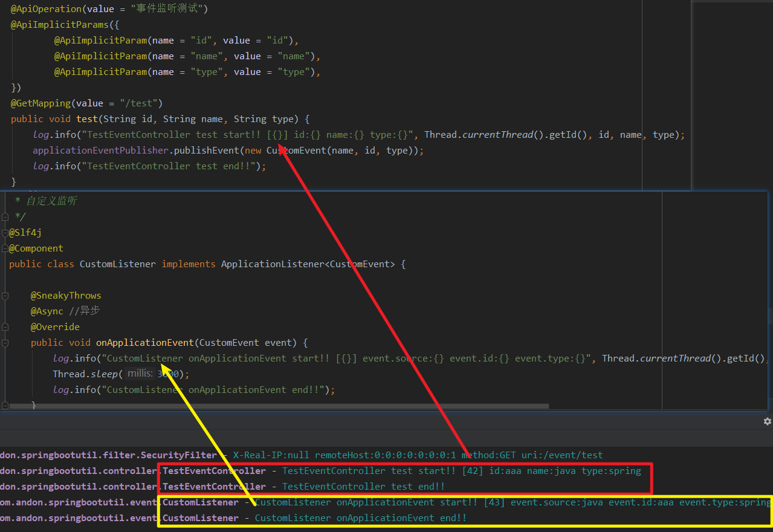This screenshot has height=532, width=773.
Task: Click the @GetMapping annotation
Action: [40, 103]
